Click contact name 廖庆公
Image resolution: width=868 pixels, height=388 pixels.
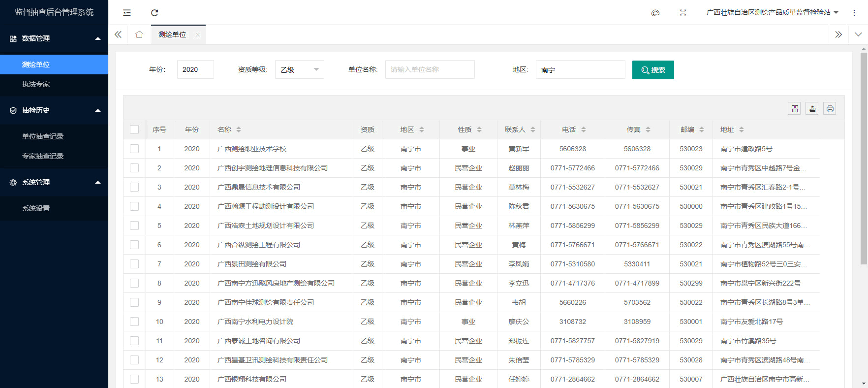coord(519,322)
